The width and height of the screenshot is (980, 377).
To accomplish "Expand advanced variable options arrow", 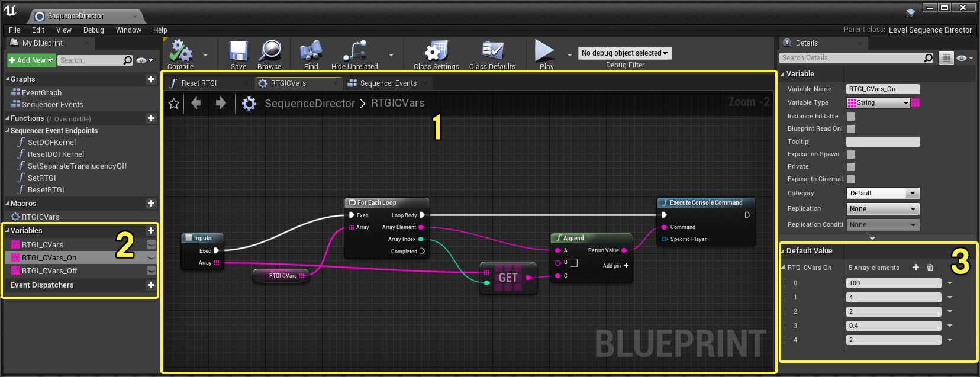I will click(x=872, y=237).
